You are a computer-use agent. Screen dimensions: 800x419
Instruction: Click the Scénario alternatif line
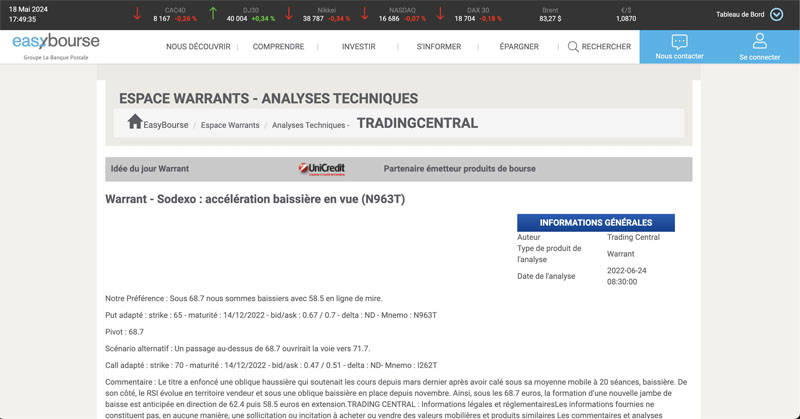(x=238, y=349)
